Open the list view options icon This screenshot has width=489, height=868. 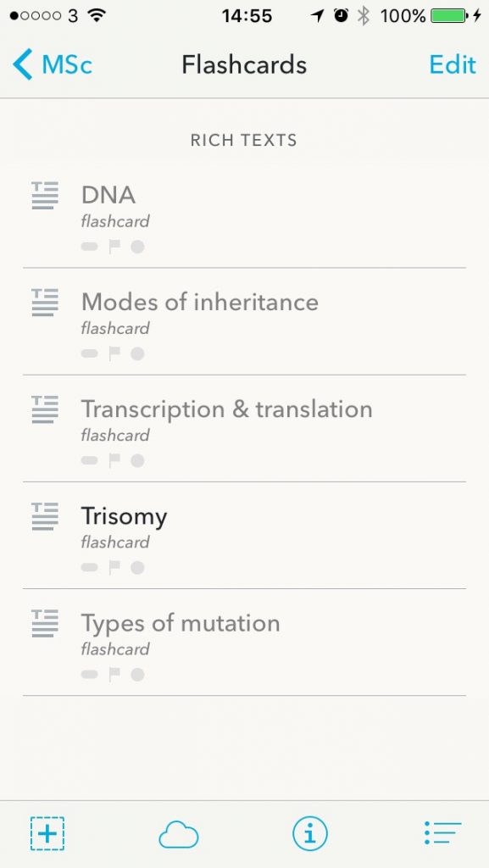click(x=442, y=833)
